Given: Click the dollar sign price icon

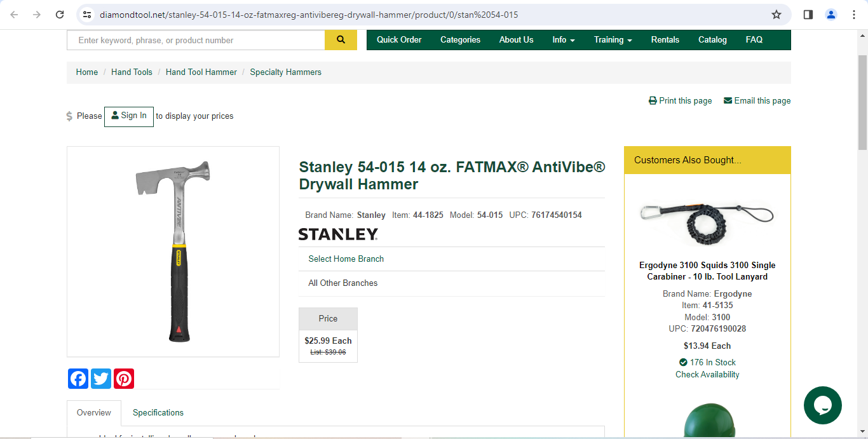Looking at the screenshot, I should tap(69, 116).
